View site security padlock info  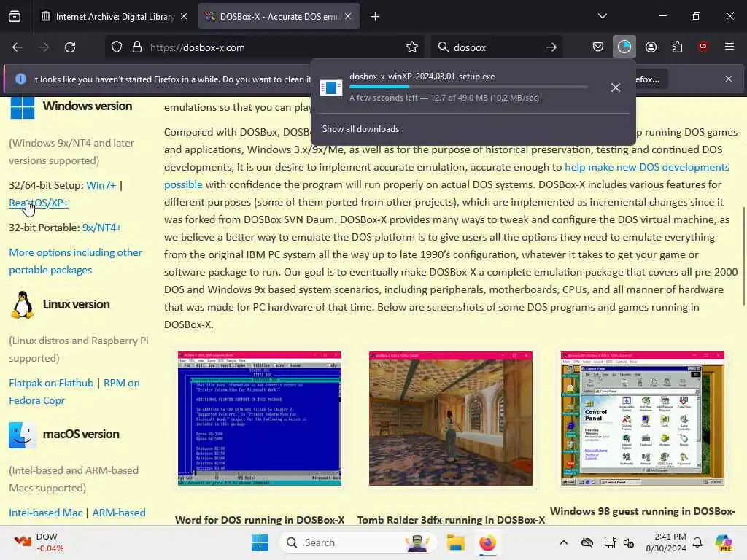[x=137, y=47]
